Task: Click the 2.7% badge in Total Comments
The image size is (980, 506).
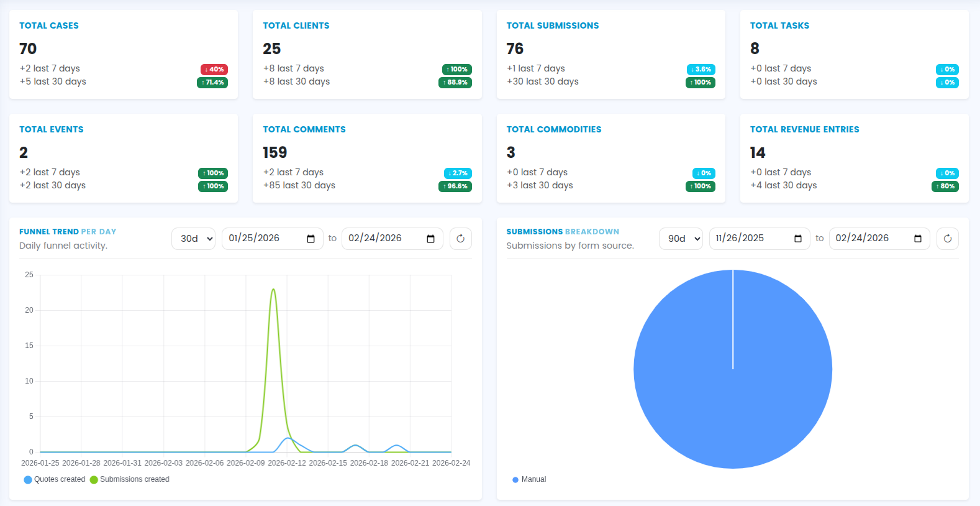Action: point(458,173)
